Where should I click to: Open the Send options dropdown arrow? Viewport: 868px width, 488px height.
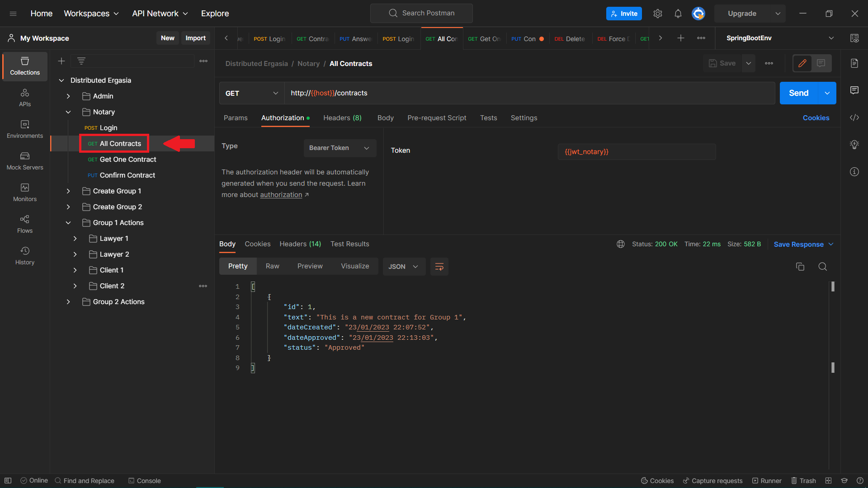(x=827, y=93)
